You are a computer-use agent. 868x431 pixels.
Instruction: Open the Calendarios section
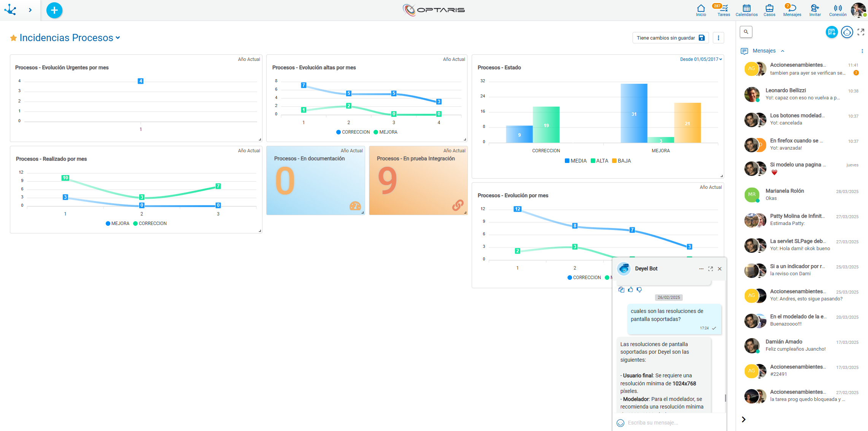tap(746, 10)
